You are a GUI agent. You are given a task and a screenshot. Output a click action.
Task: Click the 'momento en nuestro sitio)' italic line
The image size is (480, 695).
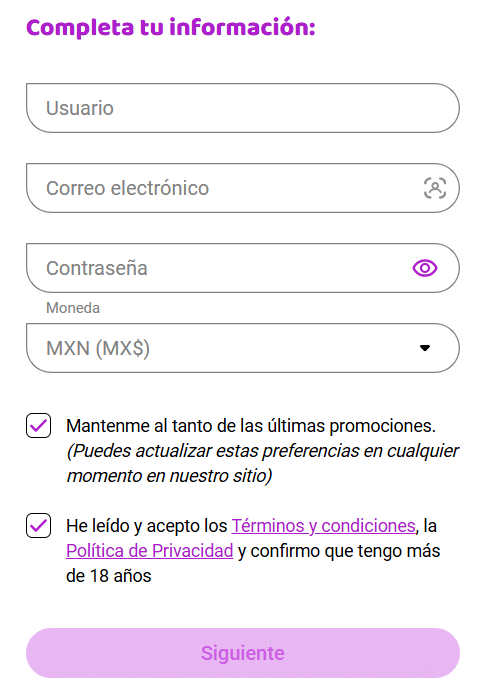pyautogui.click(x=169, y=476)
